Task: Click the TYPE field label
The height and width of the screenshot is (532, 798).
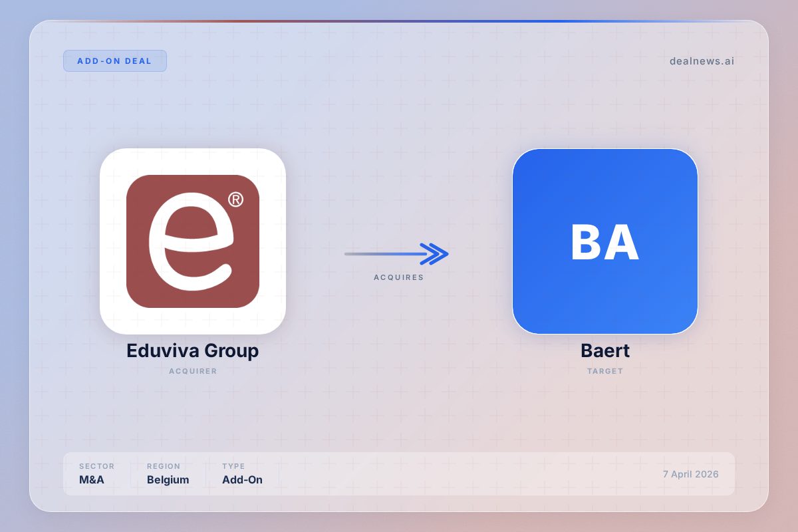Action: (233, 466)
